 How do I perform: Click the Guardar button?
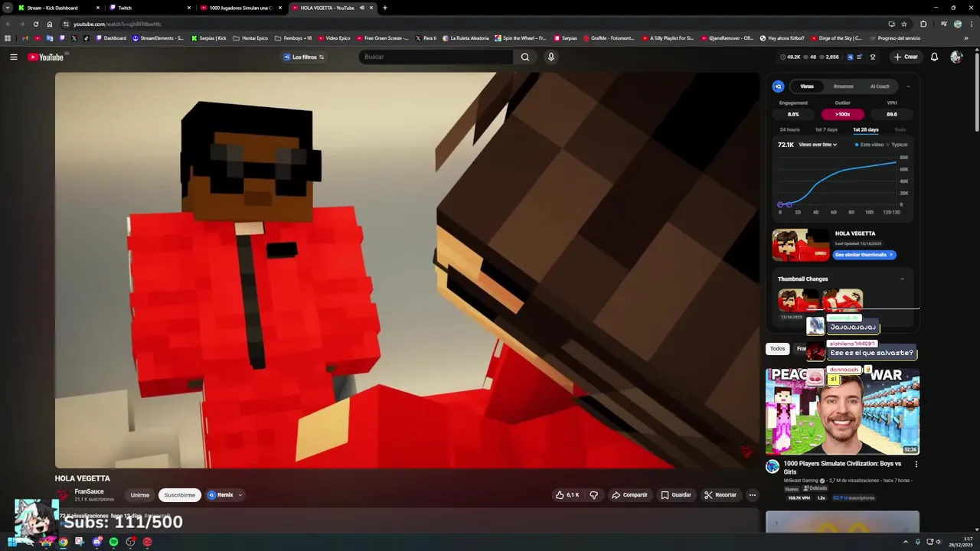tap(676, 495)
